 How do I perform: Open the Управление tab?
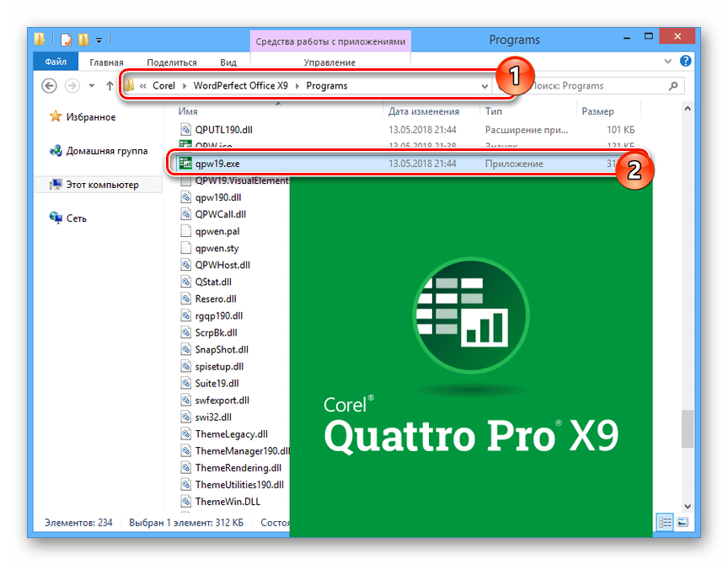[x=329, y=62]
